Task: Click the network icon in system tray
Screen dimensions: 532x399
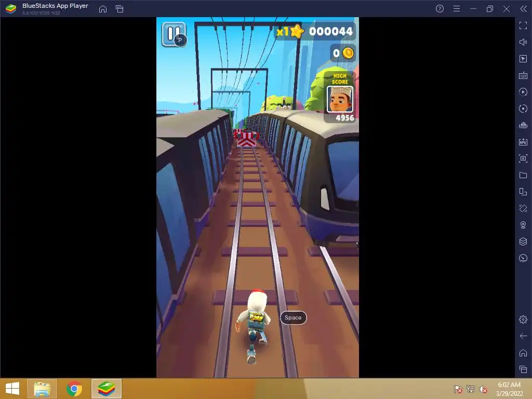Action: (471, 389)
